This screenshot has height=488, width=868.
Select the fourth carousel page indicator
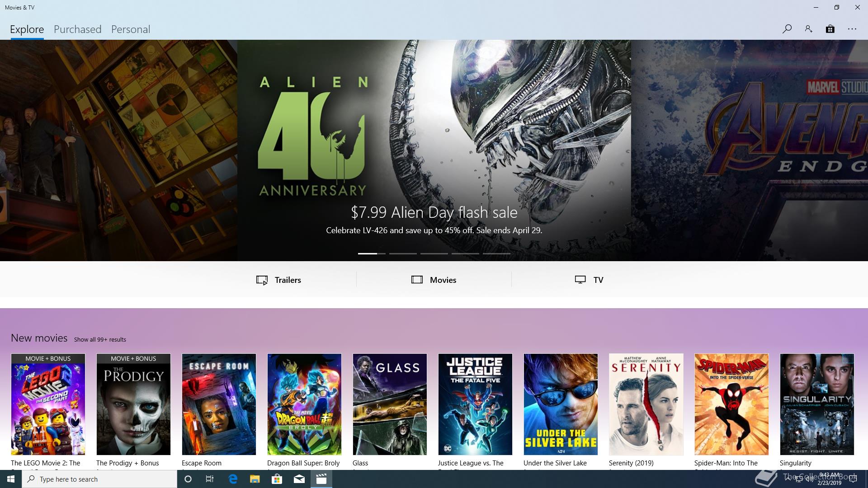click(465, 253)
